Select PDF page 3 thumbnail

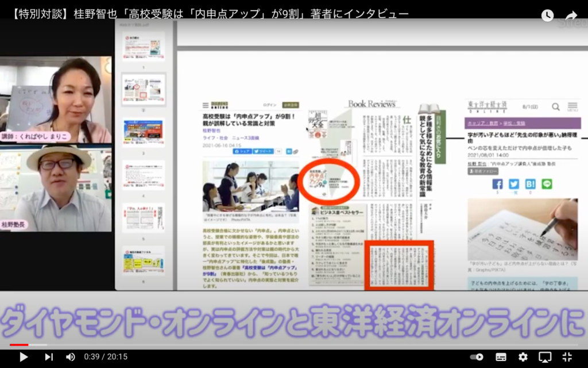143,132
